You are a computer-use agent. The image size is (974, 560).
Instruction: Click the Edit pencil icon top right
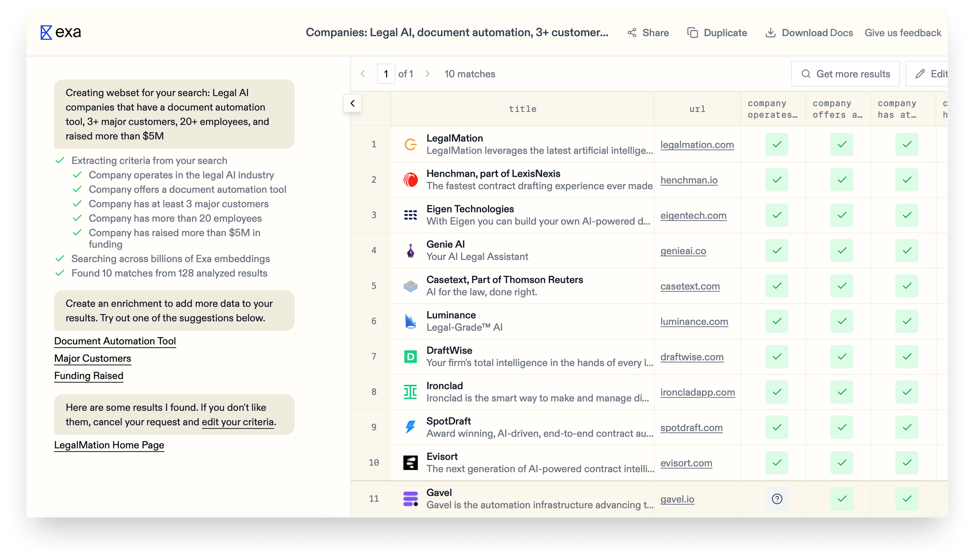[x=922, y=74]
